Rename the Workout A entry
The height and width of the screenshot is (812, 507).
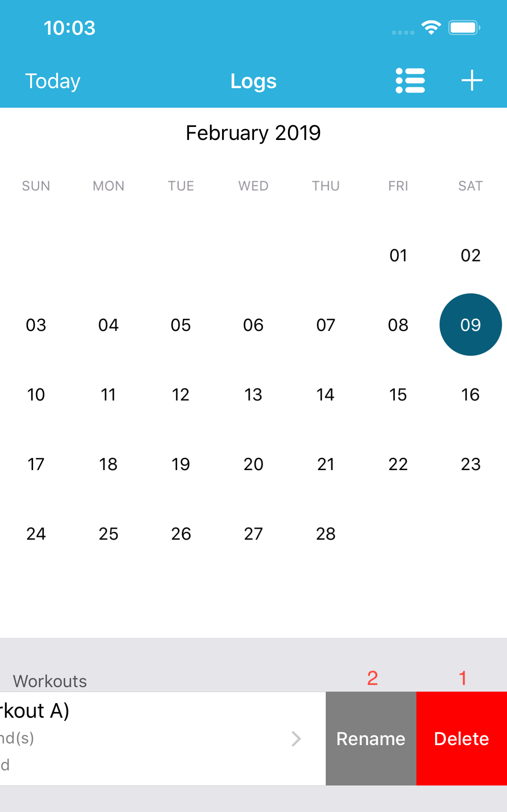(x=371, y=739)
